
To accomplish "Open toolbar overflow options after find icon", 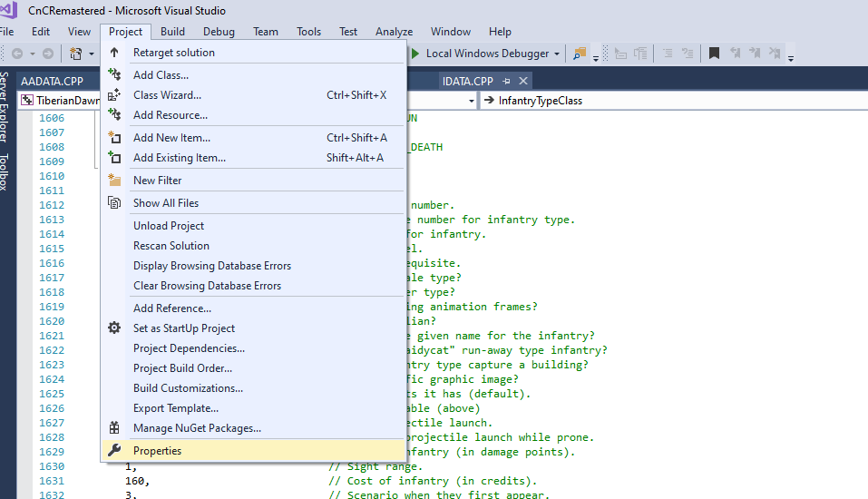I will (x=596, y=57).
